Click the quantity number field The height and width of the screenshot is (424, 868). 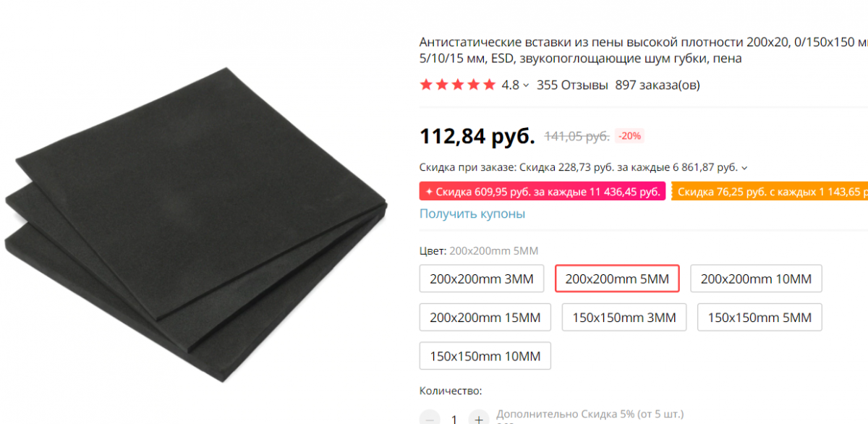pyautogui.click(x=454, y=419)
